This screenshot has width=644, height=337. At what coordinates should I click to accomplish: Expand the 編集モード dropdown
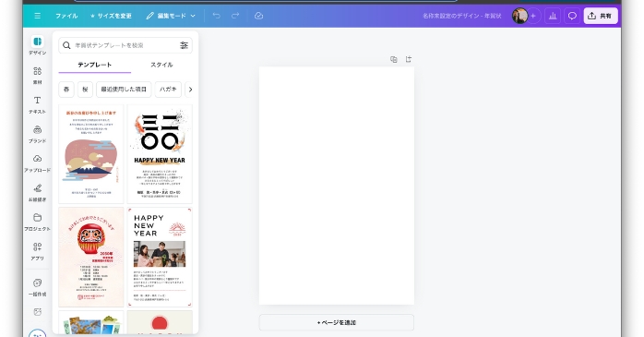click(x=171, y=16)
